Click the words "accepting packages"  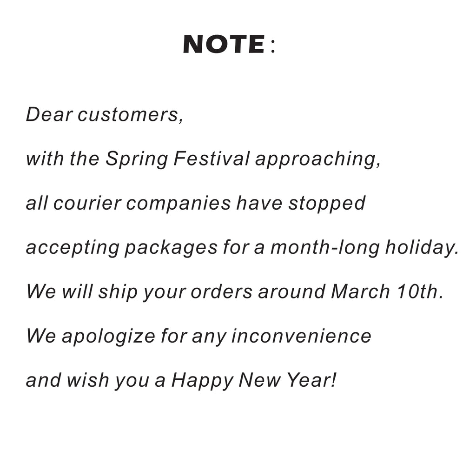click(x=122, y=248)
